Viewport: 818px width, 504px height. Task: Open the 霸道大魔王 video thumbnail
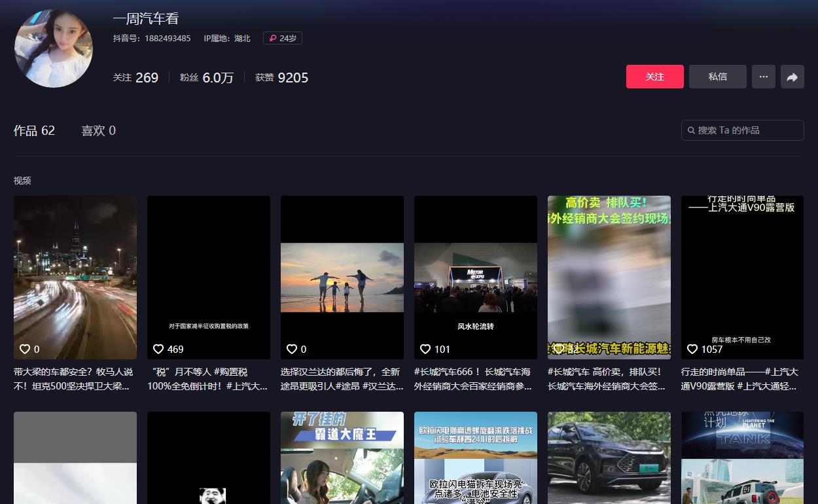click(x=342, y=458)
